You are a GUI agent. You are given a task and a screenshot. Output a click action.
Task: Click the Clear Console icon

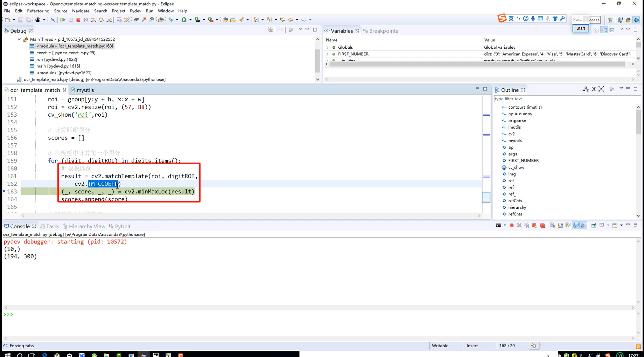(552, 225)
